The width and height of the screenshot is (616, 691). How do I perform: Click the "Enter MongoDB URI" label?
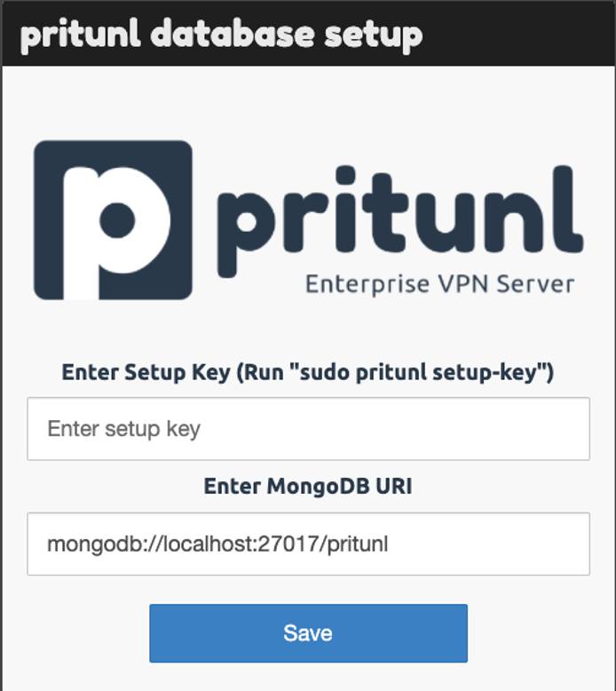click(308, 486)
